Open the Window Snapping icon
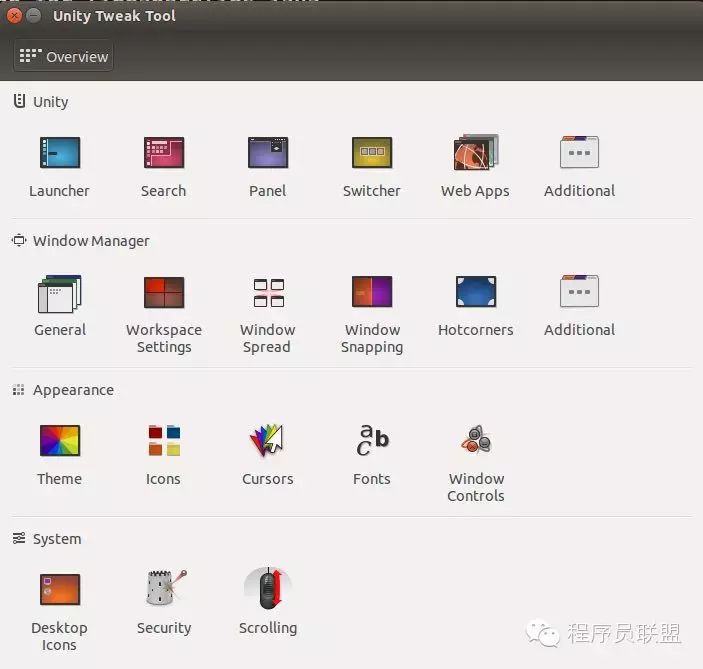Screen dimensions: 703x669 372,291
